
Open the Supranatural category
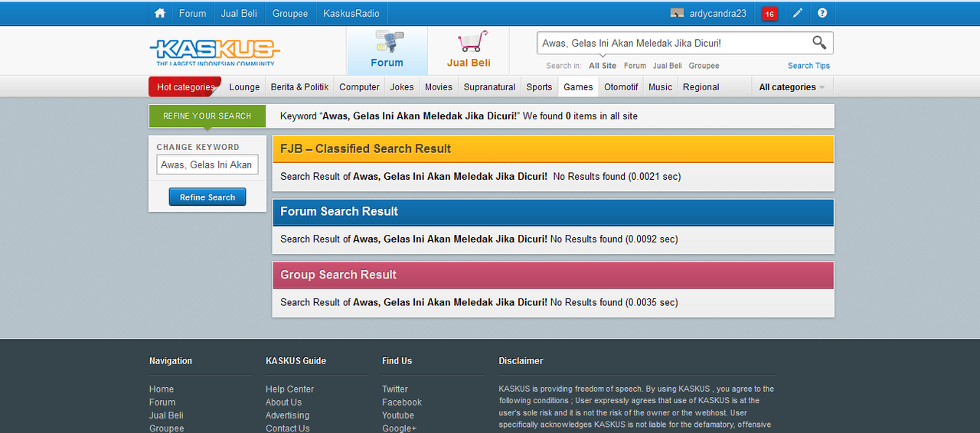[x=489, y=87]
